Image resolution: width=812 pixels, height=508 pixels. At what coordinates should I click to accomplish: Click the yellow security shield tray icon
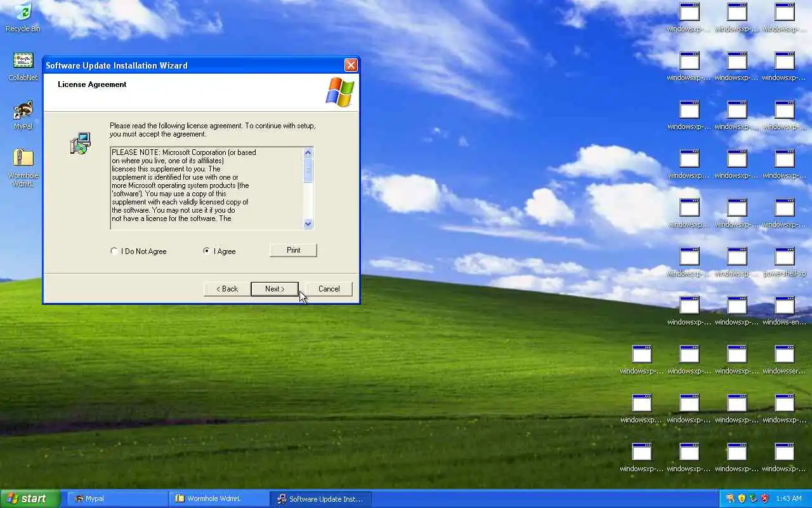click(x=742, y=498)
